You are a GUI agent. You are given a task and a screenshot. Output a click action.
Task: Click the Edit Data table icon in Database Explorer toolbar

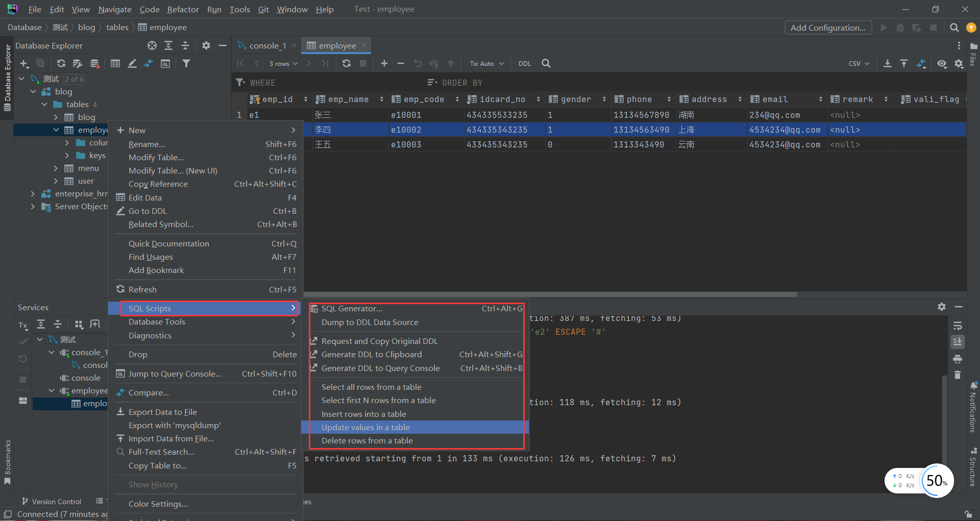tap(115, 63)
